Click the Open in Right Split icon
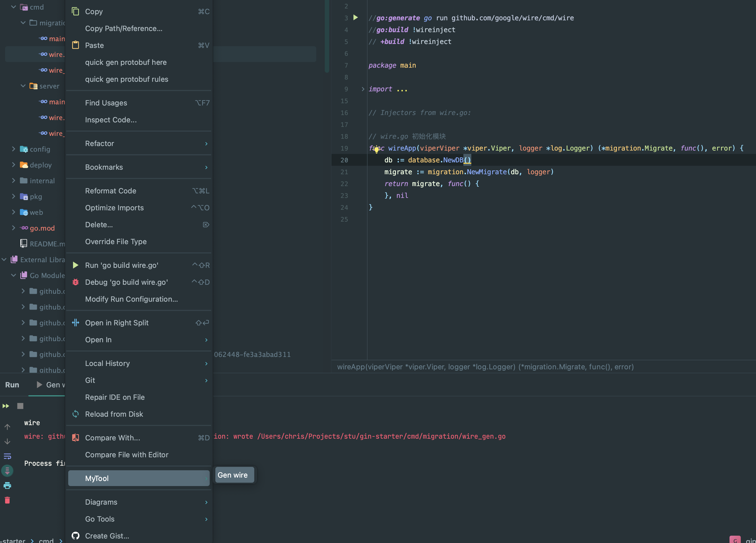Viewport: 756px width, 543px height. click(x=76, y=322)
